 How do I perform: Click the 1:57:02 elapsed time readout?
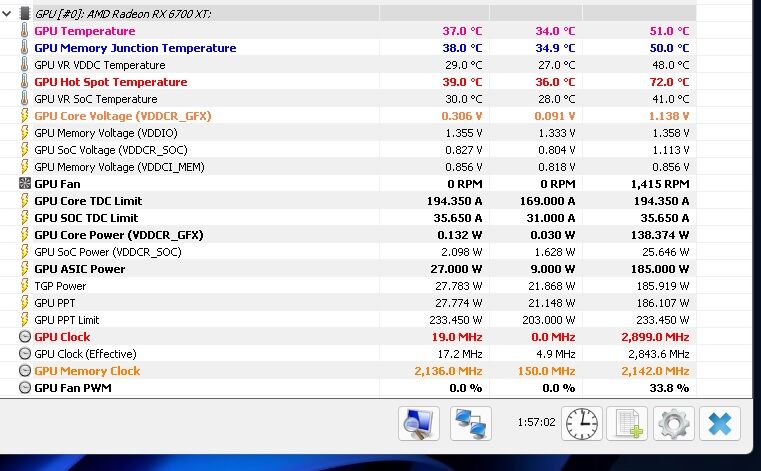tap(536, 422)
